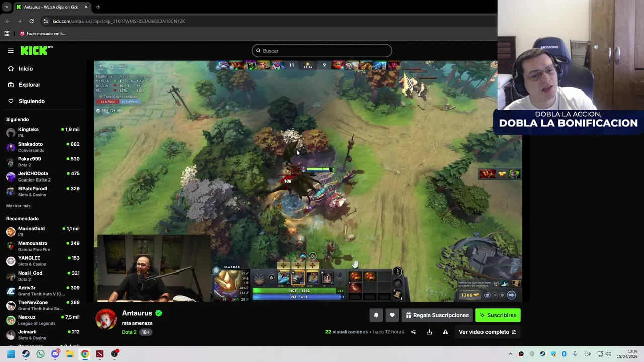Open Explorar in the sidebar

pyautogui.click(x=29, y=85)
